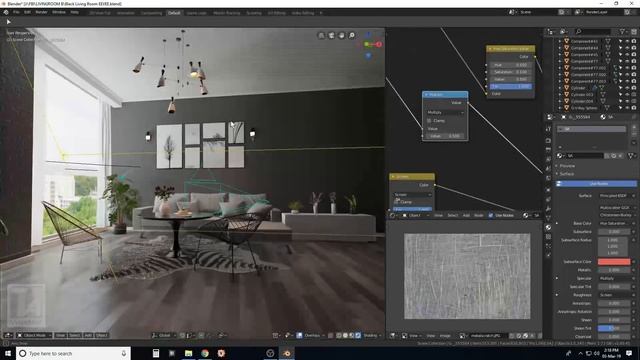Screen dimensions: 640x360
Task: Toggle the viewport Overlays button
Action: (x=299, y=336)
